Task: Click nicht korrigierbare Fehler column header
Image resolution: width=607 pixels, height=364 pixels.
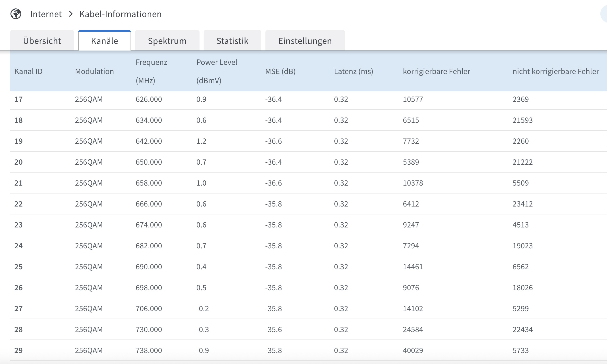Action: coord(555,71)
